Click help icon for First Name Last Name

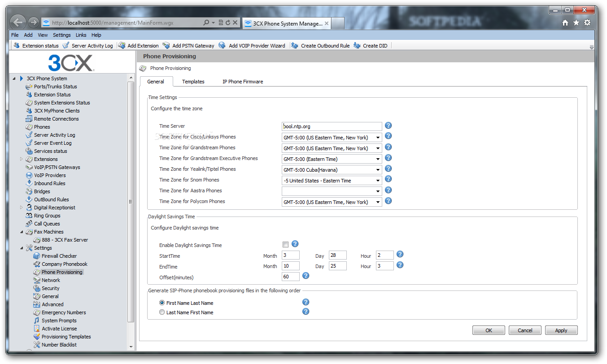[x=306, y=302]
